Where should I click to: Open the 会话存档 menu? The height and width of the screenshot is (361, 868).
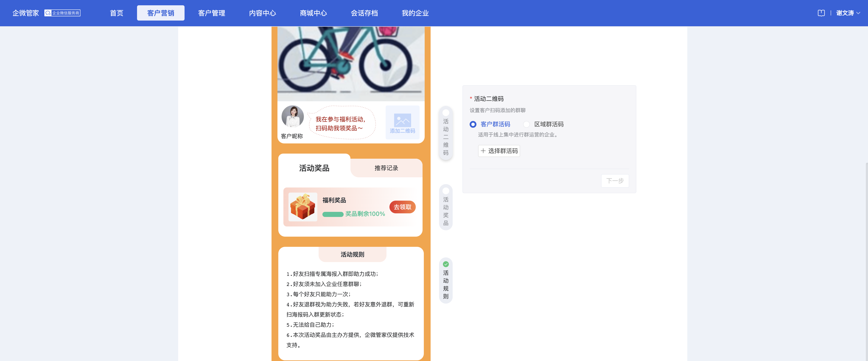coord(364,13)
